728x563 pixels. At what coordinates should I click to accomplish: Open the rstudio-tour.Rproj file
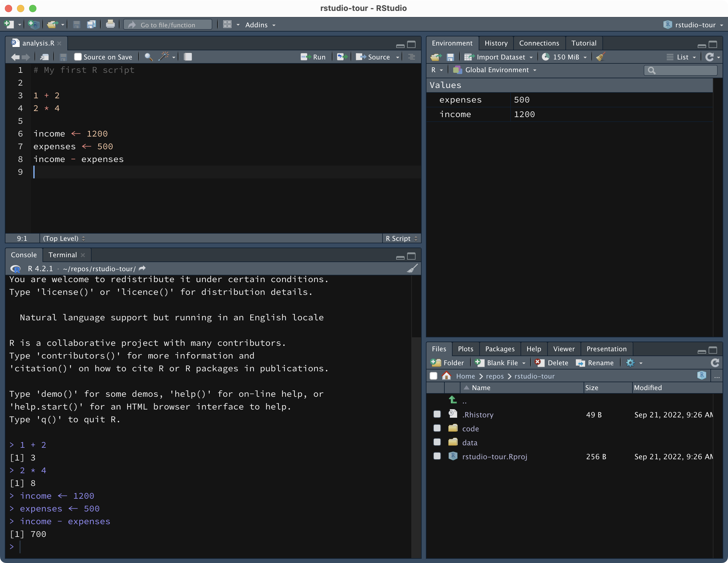pos(495,457)
